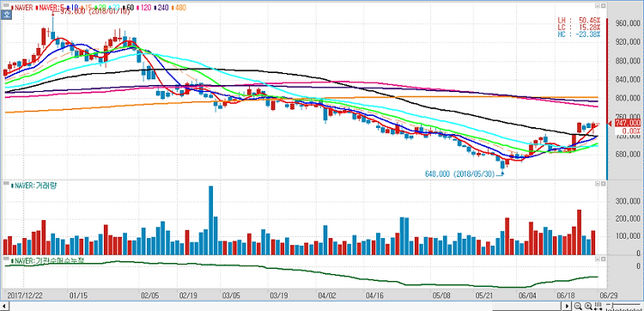This screenshot has height=311, width=644.
Task: Close the institutional net-buy panel
Action: [604, 259]
